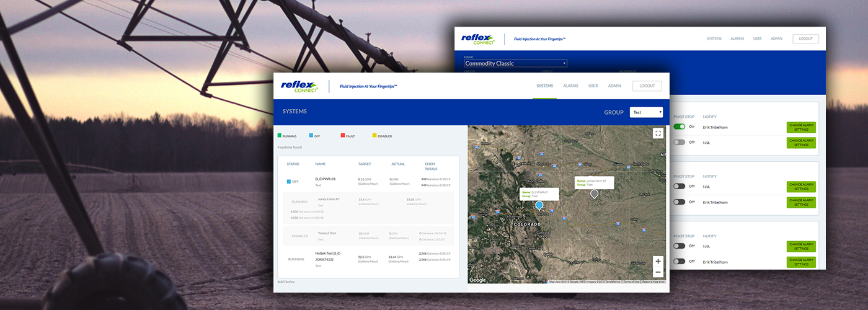
Task: Open the Admin tab in front window
Action: [614, 86]
